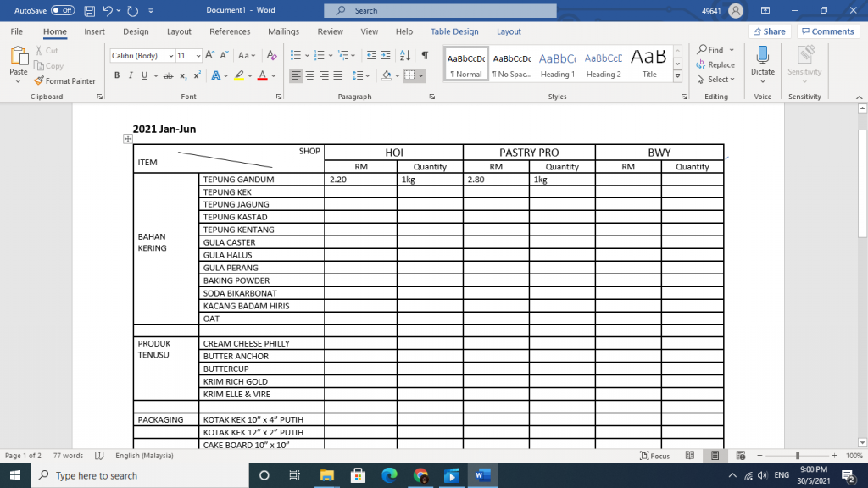Click the Clear All Formatting icon
This screenshot has height=488, width=868.
point(272,55)
